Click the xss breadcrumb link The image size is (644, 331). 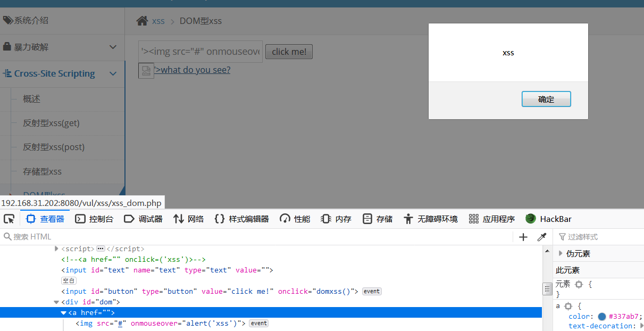click(x=158, y=21)
